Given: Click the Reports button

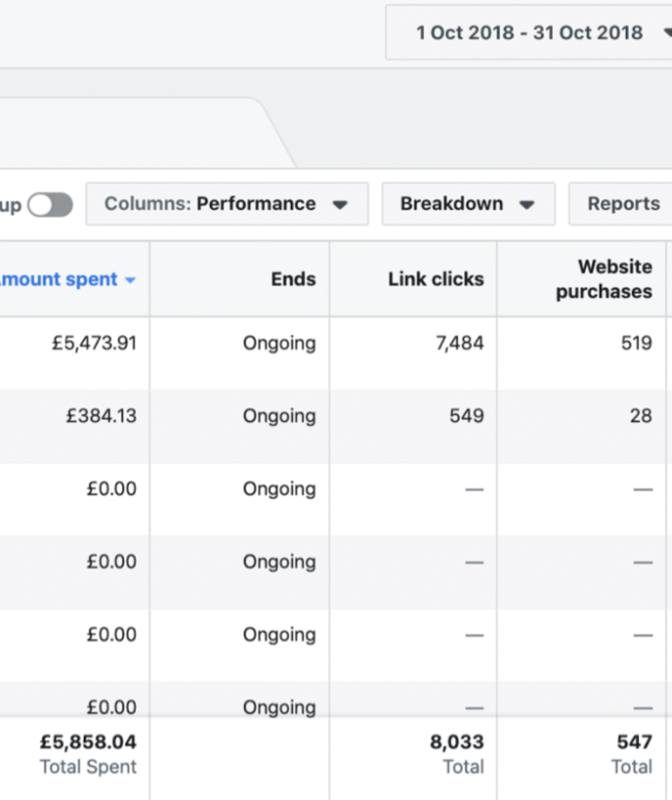Looking at the screenshot, I should coord(622,204).
